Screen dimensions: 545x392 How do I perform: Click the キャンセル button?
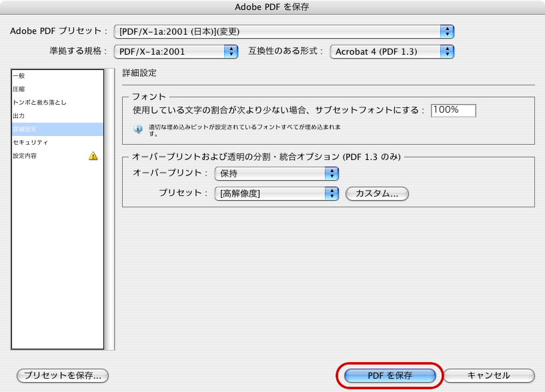[x=489, y=375]
